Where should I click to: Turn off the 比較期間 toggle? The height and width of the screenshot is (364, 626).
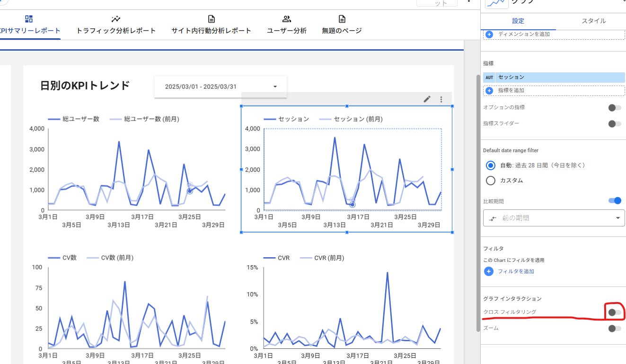click(x=615, y=201)
